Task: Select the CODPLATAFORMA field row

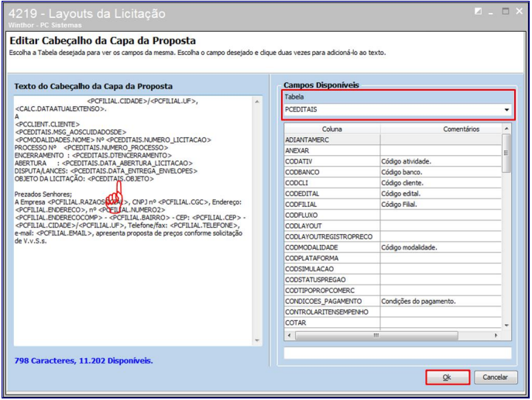Action: click(393, 258)
